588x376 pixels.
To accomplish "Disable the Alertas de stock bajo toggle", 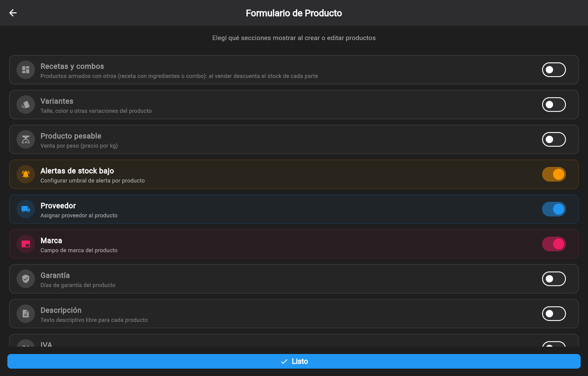I will [554, 175].
